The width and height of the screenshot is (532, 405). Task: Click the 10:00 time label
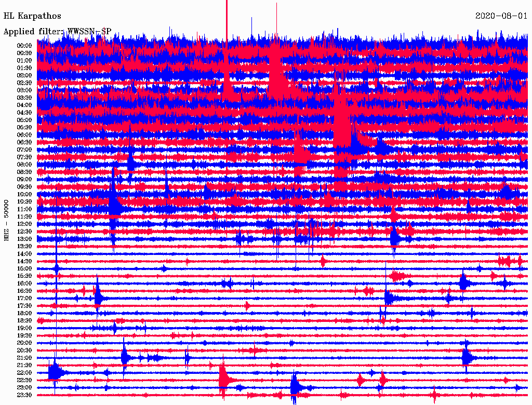(24, 194)
